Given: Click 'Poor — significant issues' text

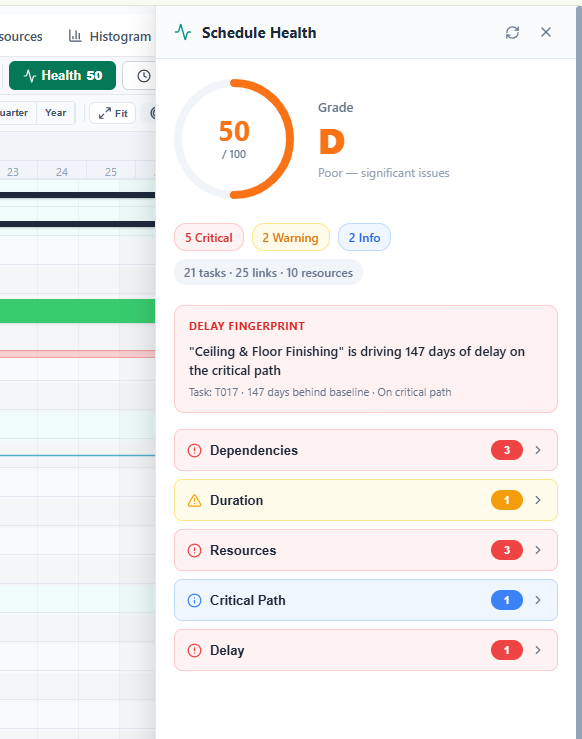Looking at the screenshot, I should click(384, 173).
